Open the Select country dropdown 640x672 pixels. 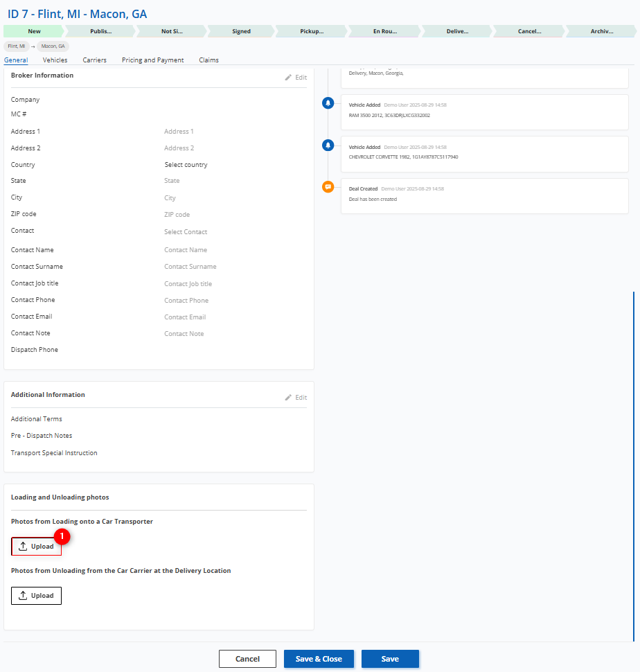pyautogui.click(x=186, y=165)
